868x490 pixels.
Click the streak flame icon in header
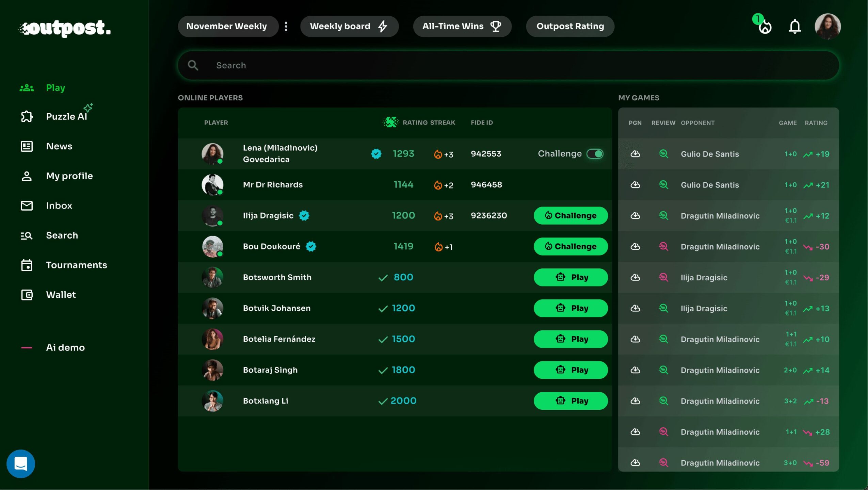pos(765,27)
